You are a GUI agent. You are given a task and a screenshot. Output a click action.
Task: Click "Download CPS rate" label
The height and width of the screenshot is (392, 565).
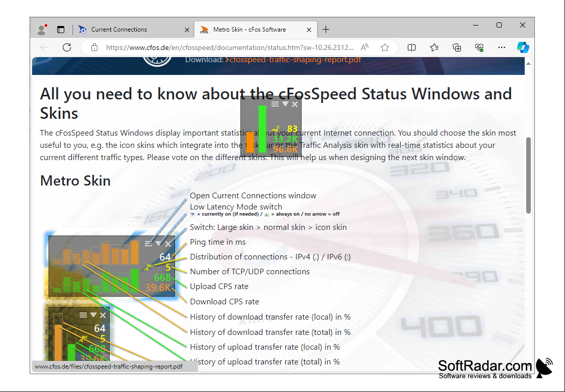[x=225, y=302]
